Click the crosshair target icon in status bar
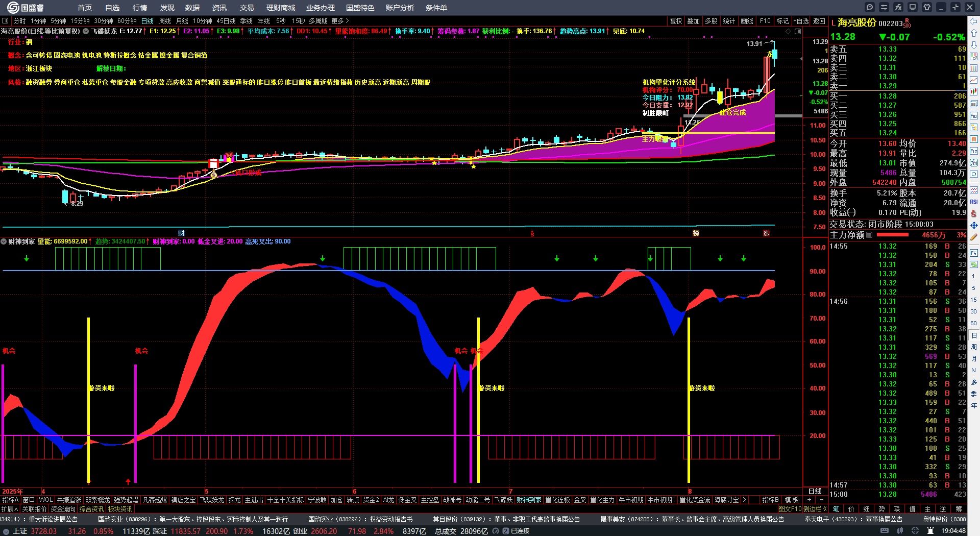This screenshot has height=536, width=980. click(916, 531)
